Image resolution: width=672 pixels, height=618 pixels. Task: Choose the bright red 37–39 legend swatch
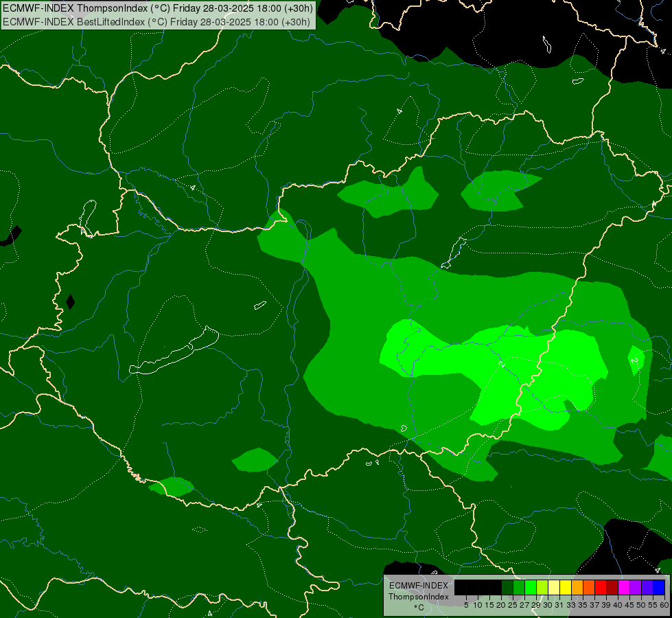pyautogui.click(x=601, y=587)
